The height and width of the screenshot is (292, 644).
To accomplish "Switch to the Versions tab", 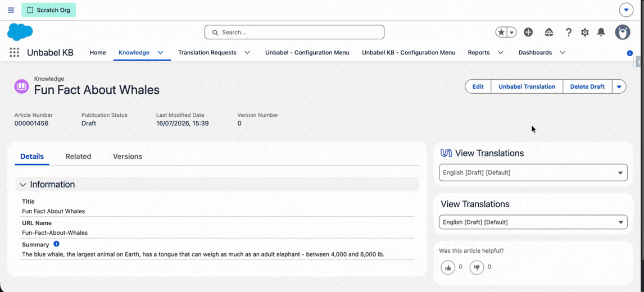I will 128,157.
